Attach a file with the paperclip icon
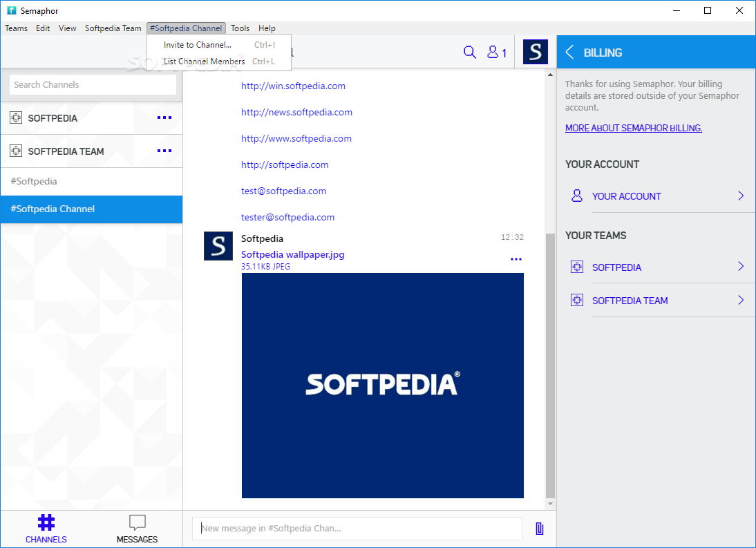The image size is (756, 548). tap(540, 529)
